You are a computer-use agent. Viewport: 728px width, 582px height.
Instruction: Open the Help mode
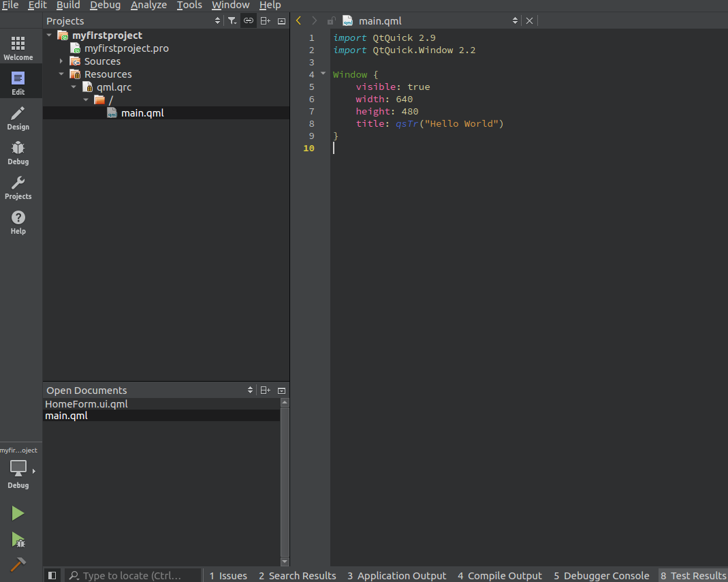(18, 222)
